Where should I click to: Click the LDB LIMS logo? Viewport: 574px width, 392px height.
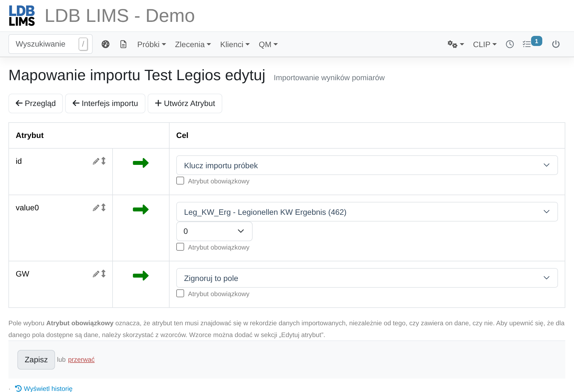22,16
